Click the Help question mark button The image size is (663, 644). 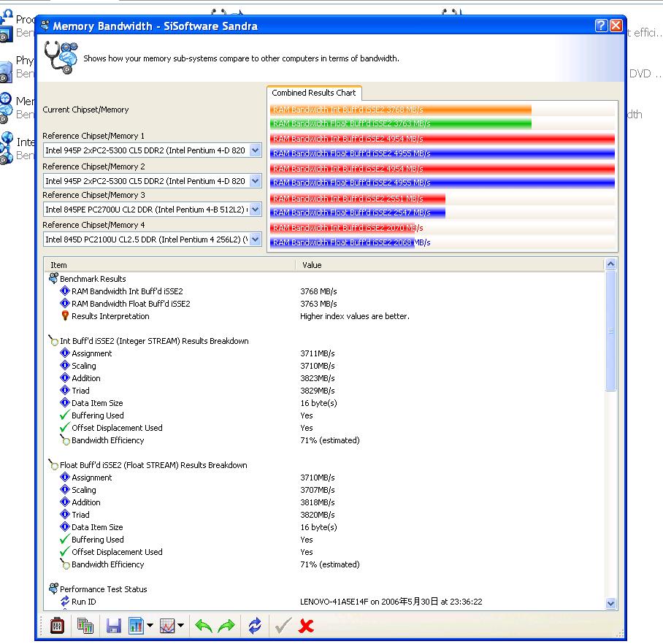coord(601,26)
